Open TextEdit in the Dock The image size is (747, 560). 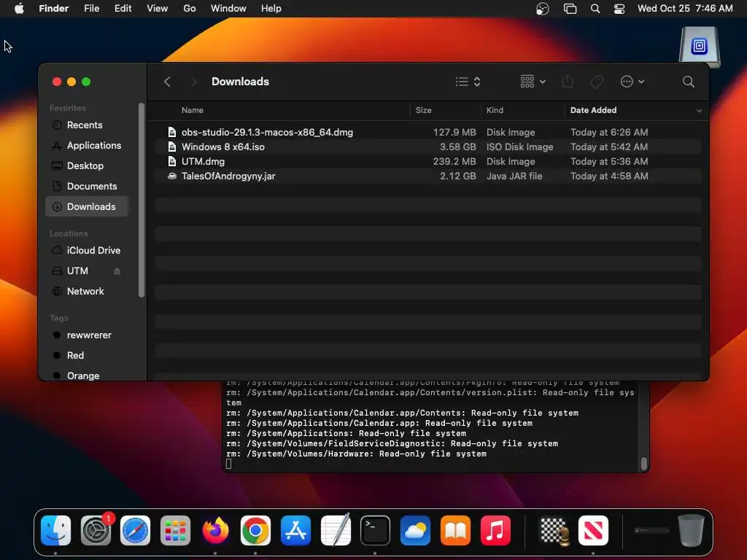pyautogui.click(x=336, y=530)
